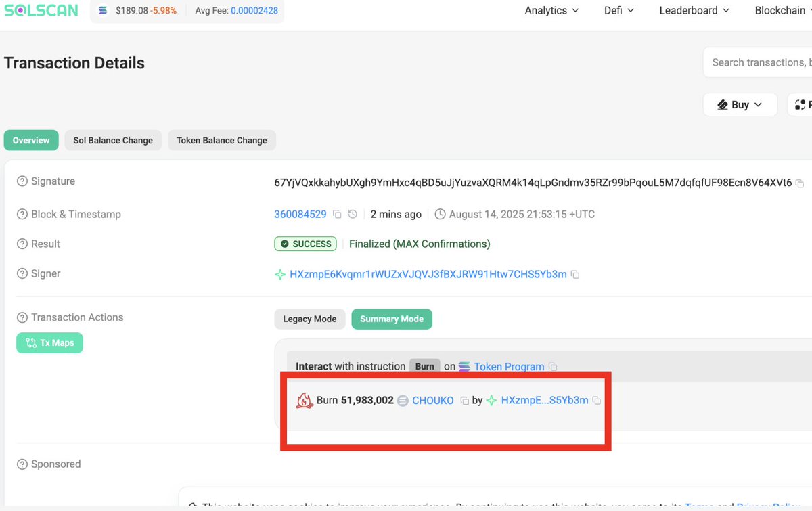
Task: Copy the signer address HXzmpE6K…Yb3m
Action: 575,275
